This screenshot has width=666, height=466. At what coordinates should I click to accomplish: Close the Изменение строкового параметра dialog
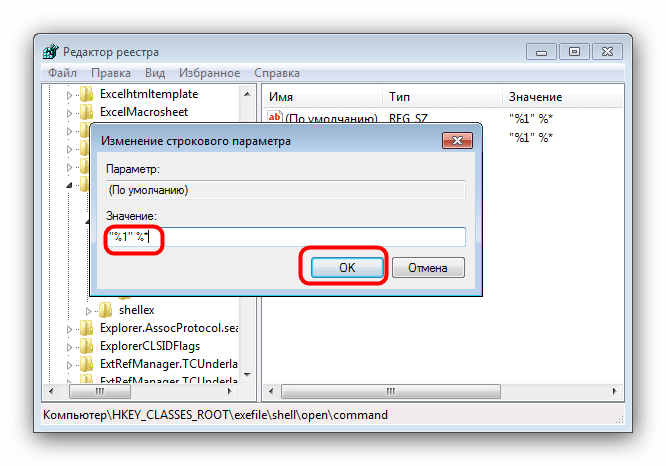coord(457,140)
